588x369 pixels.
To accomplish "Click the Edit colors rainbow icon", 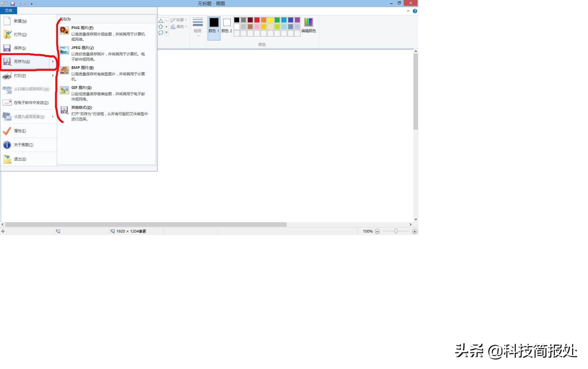I will click(308, 22).
